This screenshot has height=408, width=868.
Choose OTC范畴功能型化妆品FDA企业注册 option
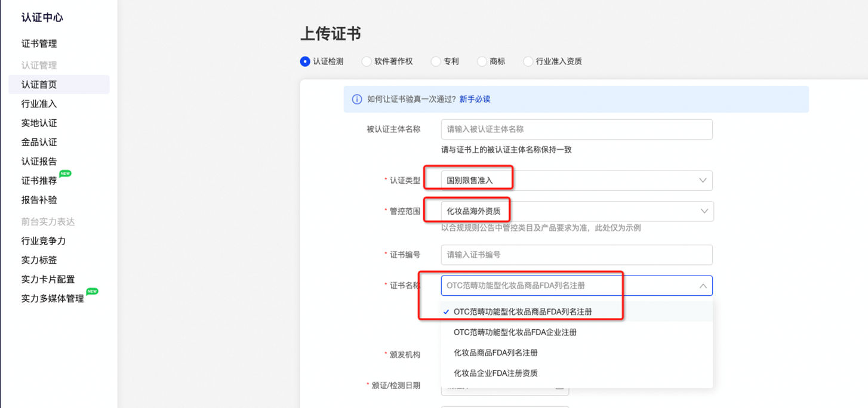point(516,332)
